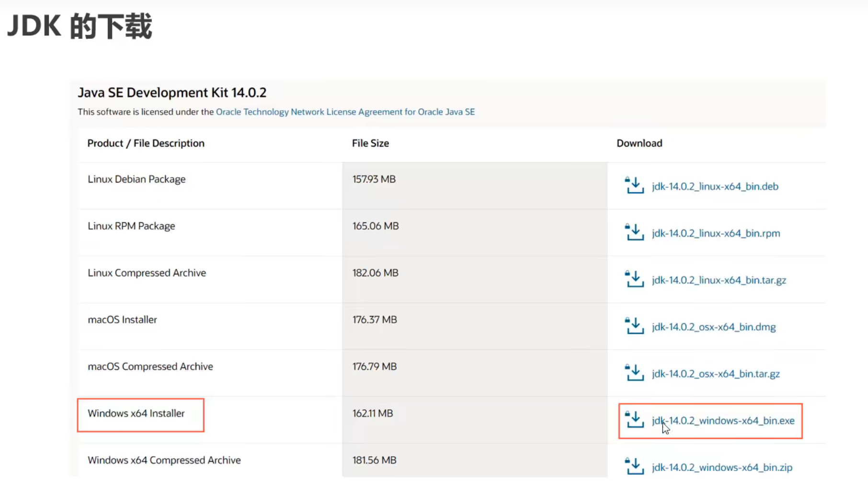Select the 'macOS Compressed Archive' description text
This screenshot has width=868, height=481.
pyautogui.click(x=150, y=366)
